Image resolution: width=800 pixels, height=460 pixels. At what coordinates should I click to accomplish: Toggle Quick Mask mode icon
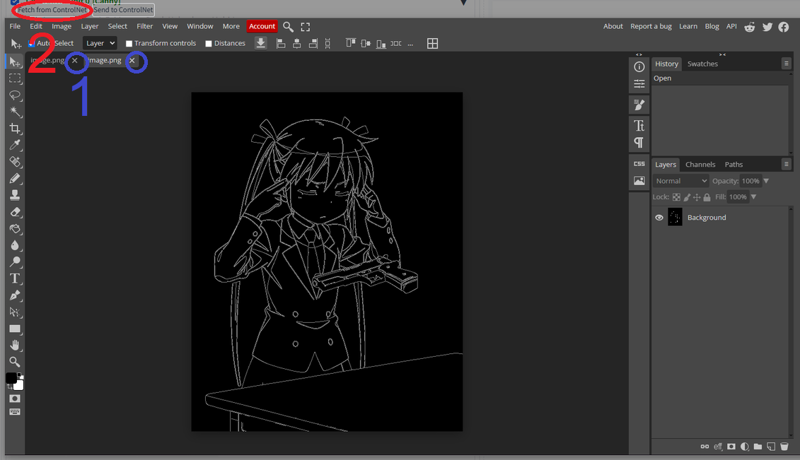pyautogui.click(x=15, y=399)
